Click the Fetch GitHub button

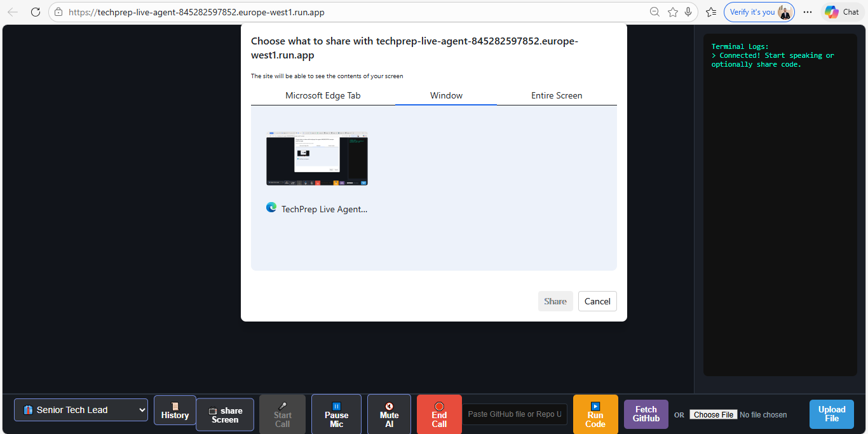pos(646,414)
